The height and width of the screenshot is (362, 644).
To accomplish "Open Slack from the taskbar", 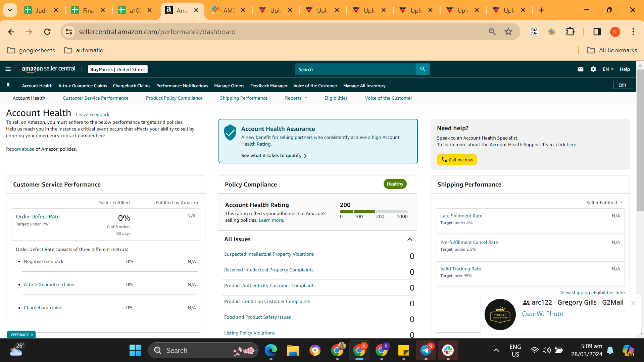I will pyautogui.click(x=448, y=351).
